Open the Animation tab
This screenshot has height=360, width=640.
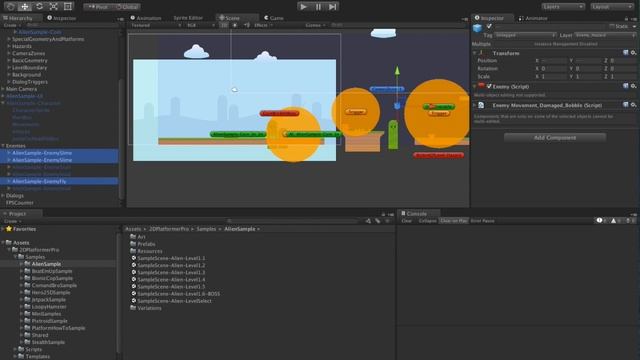pos(146,18)
